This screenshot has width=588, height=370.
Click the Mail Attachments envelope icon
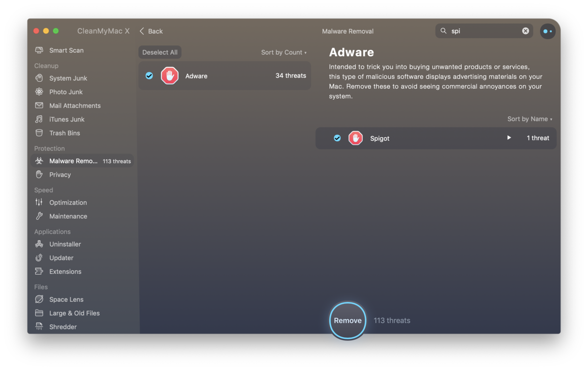pos(39,105)
